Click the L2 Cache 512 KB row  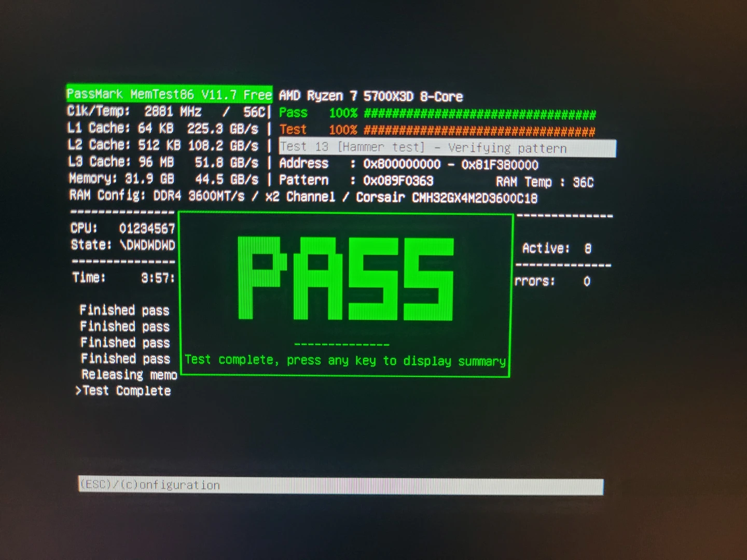pos(163,145)
